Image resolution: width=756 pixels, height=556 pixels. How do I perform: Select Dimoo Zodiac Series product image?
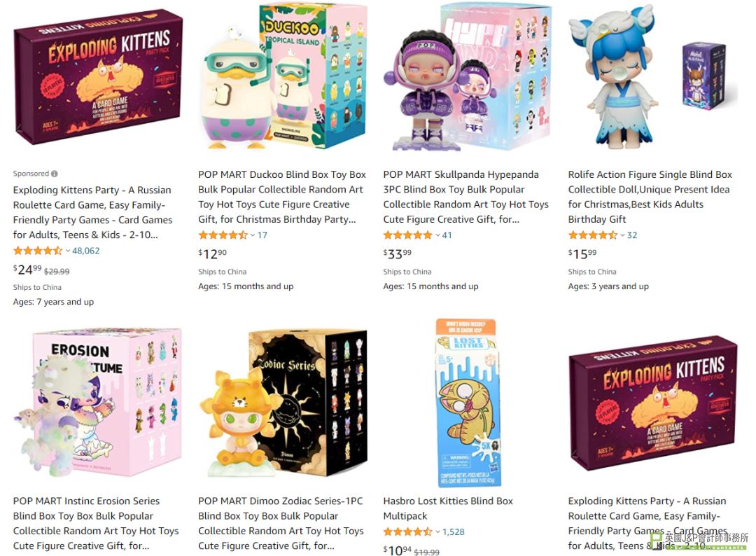[x=283, y=403]
